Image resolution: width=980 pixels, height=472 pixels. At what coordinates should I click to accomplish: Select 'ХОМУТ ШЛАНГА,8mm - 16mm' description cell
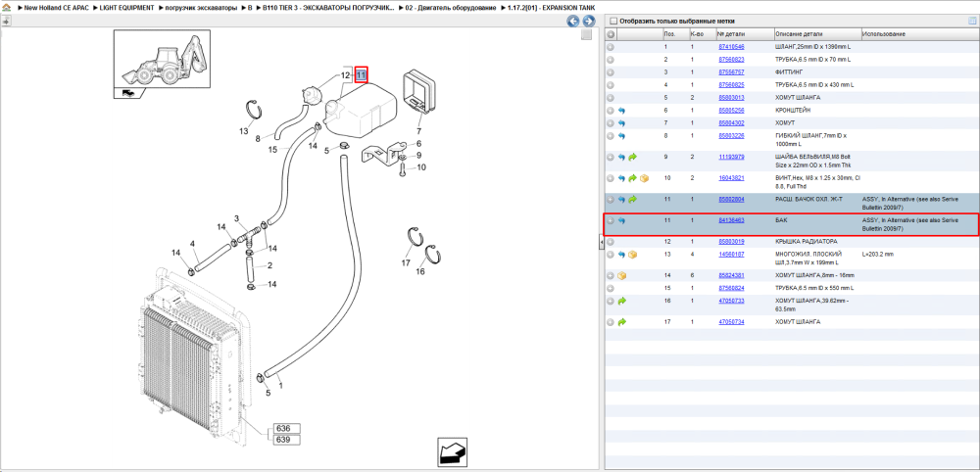tap(814, 275)
